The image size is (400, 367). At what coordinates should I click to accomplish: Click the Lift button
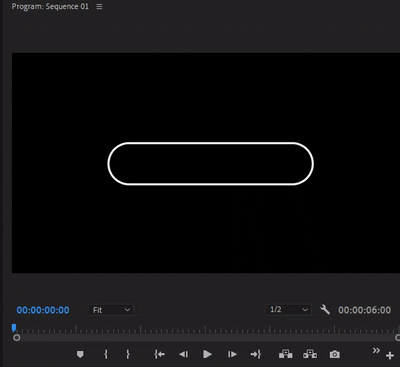point(286,354)
